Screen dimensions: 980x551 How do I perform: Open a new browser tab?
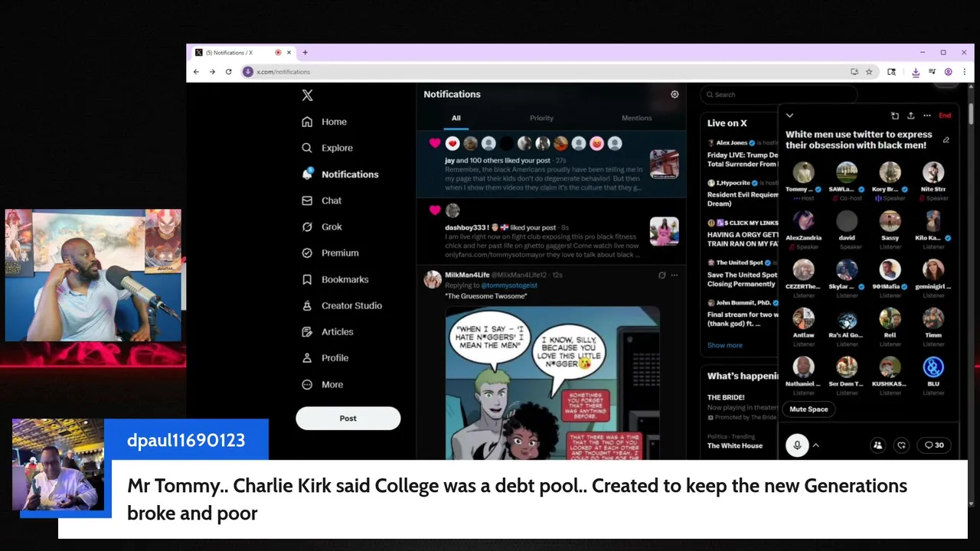[x=305, y=53]
